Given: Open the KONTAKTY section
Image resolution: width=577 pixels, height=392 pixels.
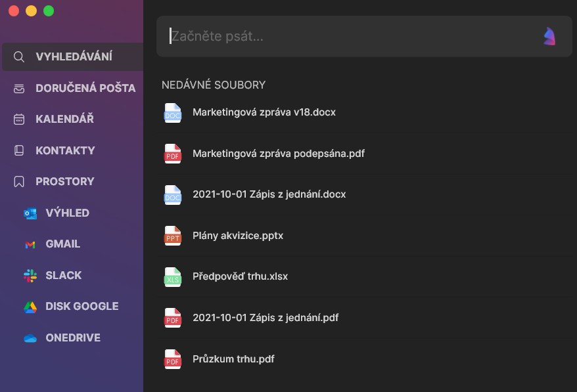Looking at the screenshot, I should pyautogui.click(x=65, y=150).
